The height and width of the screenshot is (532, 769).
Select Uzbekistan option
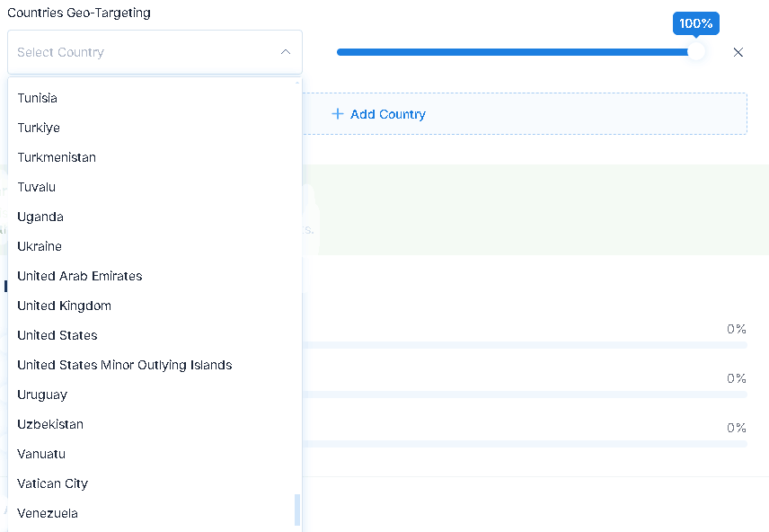click(x=155, y=424)
